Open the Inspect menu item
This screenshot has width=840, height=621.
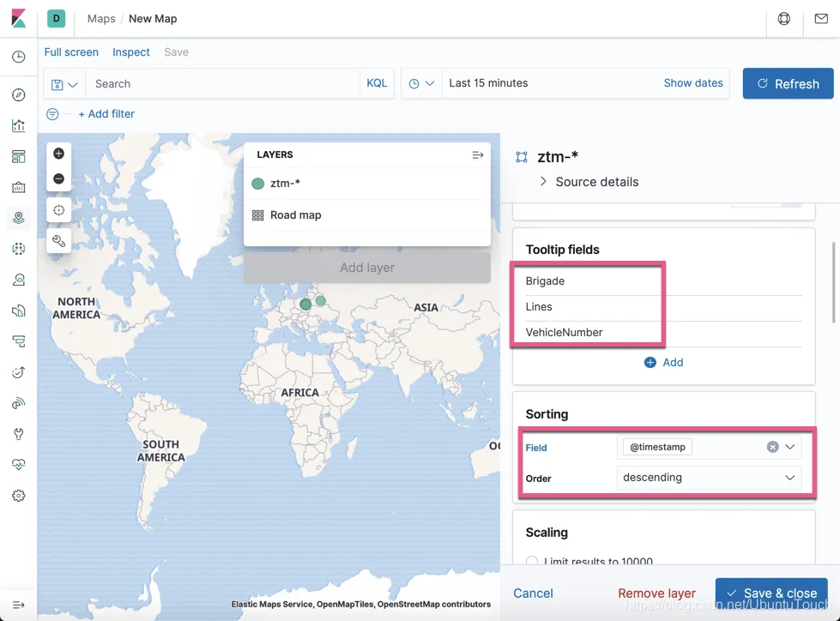pyautogui.click(x=131, y=52)
